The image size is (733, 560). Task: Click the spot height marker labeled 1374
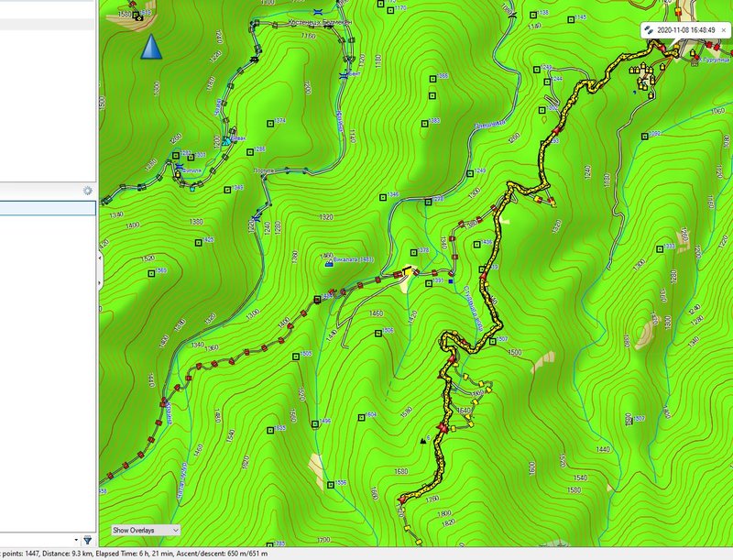(270, 122)
